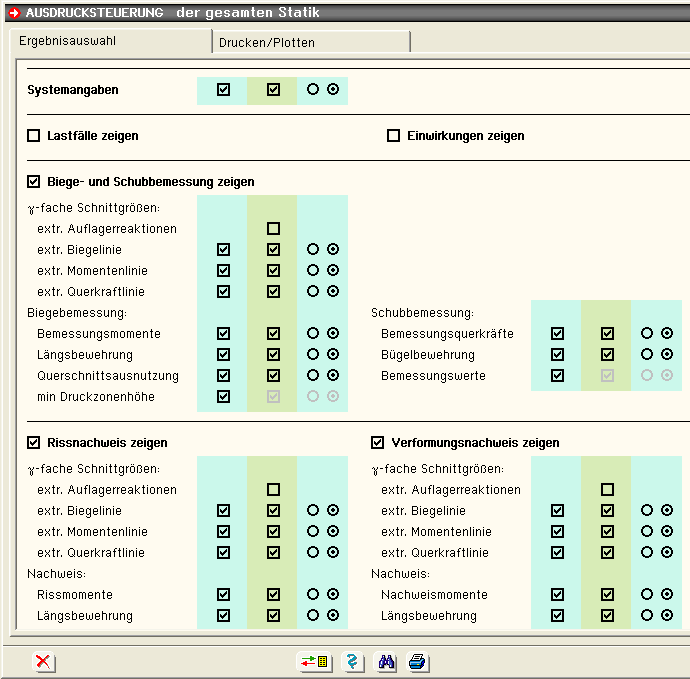Image resolution: width=690 pixels, height=679 pixels.
Task: Uncheck first-column checkbox for min Druckzonenhöhe
Action: (x=223, y=397)
